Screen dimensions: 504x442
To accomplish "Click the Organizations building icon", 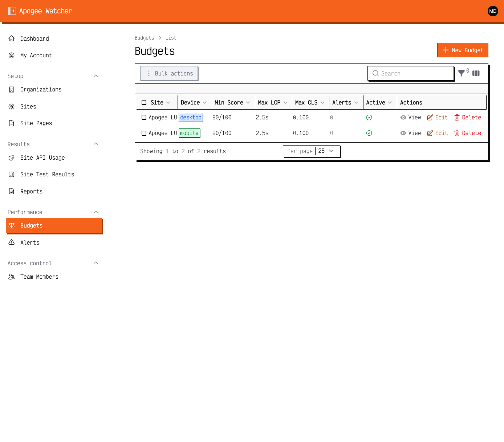I will tap(12, 89).
